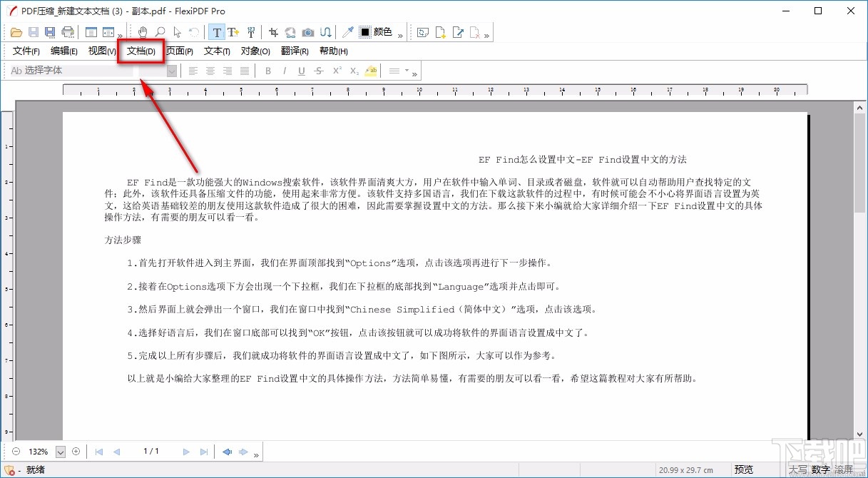Click the blue Save As disk icon
This screenshot has height=478, width=868.
pos(50,32)
